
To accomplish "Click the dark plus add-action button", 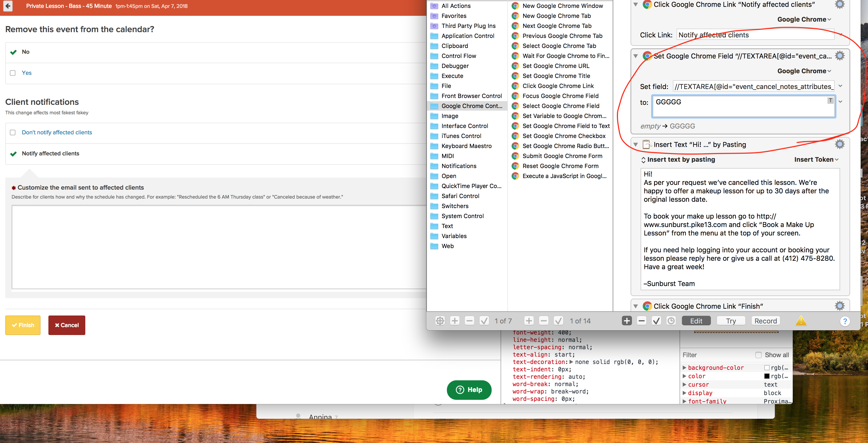I will pyautogui.click(x=627, y=321).
